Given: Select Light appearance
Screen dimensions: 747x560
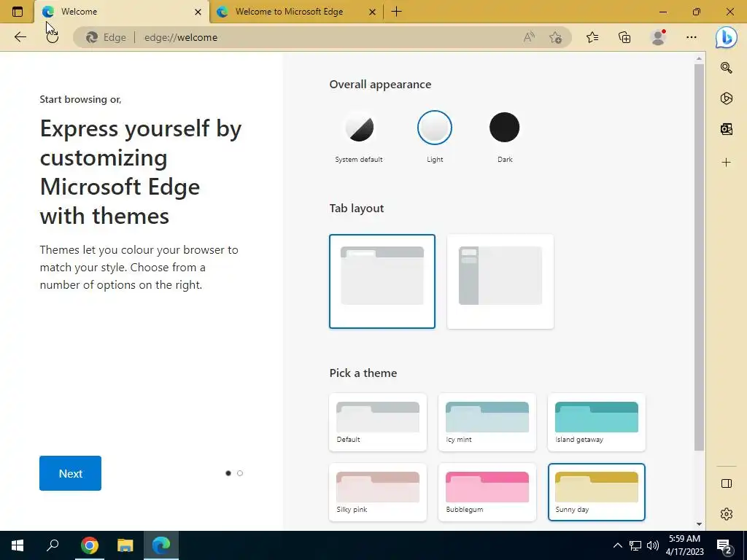Looking at the screenshot, I should coord(435,128).
